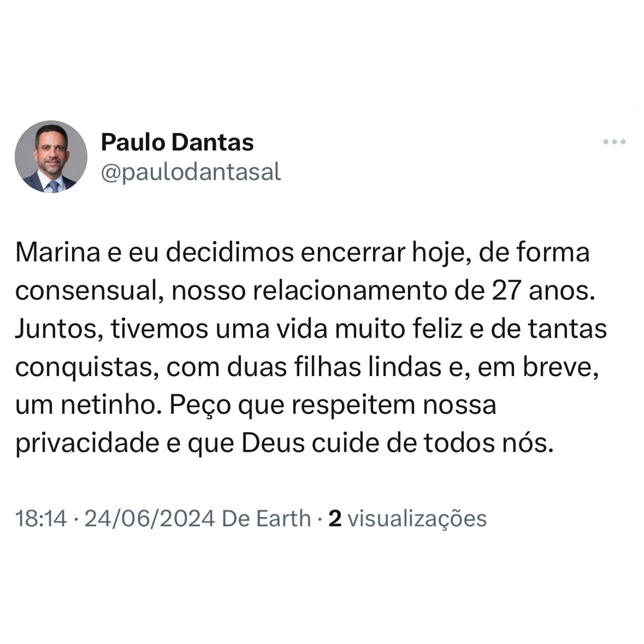
Task: Click the face in the round avatar
Action: point(52,151)
